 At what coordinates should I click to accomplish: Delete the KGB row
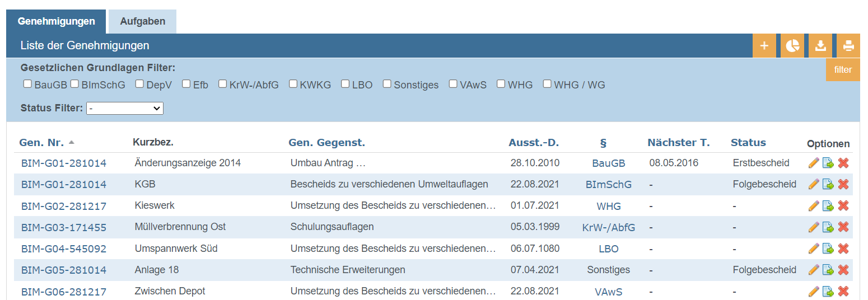click(x=843, y=184)
